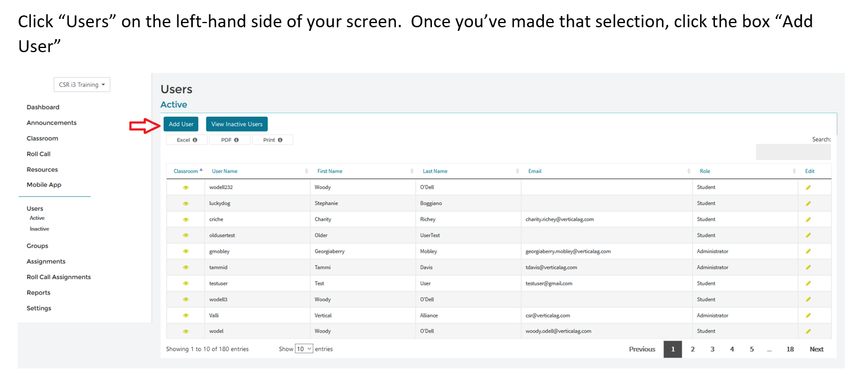Click the Add User button

pyautogui.click(x=181, y=124)
